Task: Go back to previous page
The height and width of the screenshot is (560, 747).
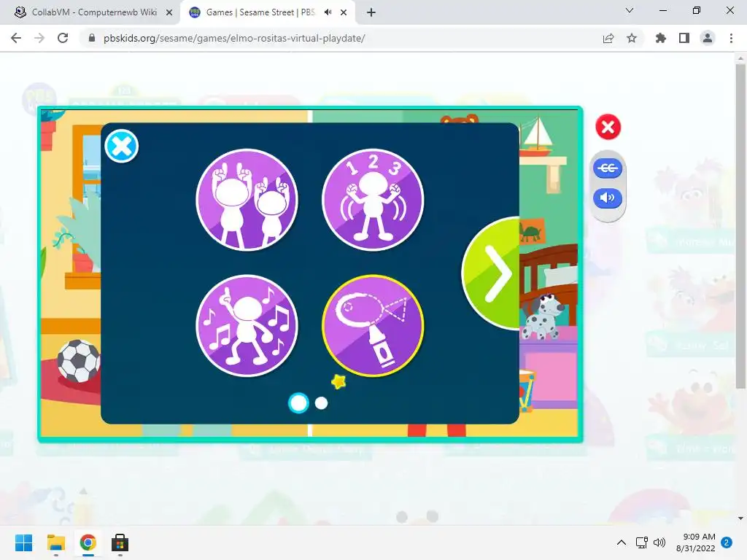Action: pyautogui.click(x=16, y=38)
